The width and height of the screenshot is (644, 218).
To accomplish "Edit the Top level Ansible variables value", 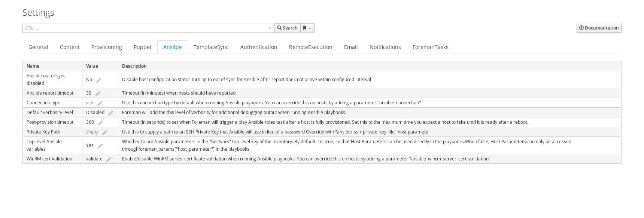I will 100,146.
